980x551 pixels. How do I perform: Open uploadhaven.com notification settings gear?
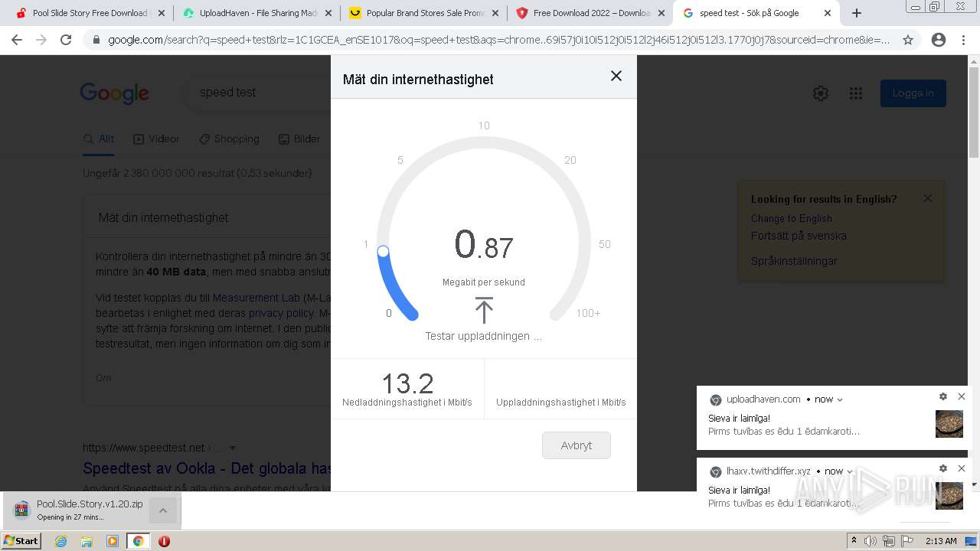(x=943, y=396)
